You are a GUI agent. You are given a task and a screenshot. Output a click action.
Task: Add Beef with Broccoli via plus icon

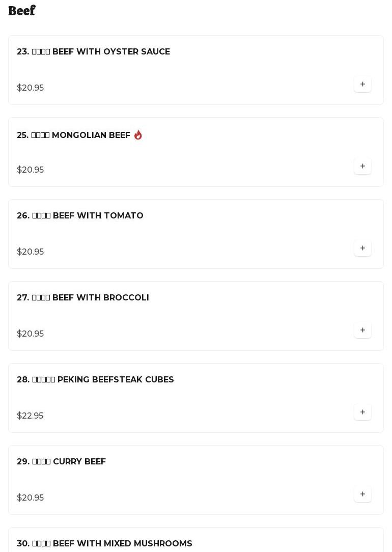pos(362,330)
